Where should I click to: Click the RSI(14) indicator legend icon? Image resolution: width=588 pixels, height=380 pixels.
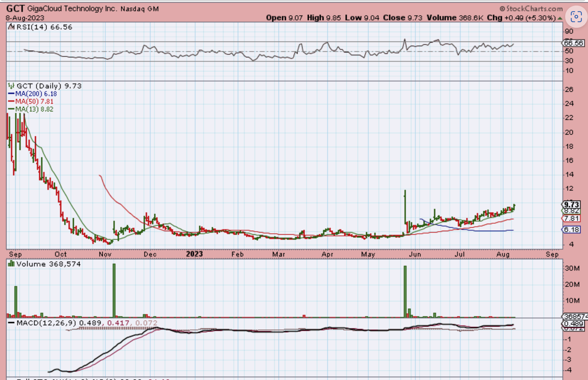pos(11,27)
